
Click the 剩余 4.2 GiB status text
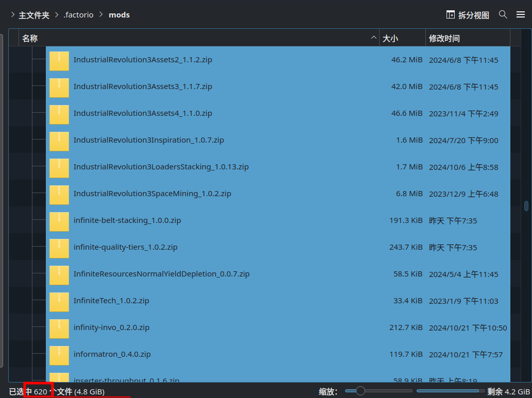[x=509, y=392]
